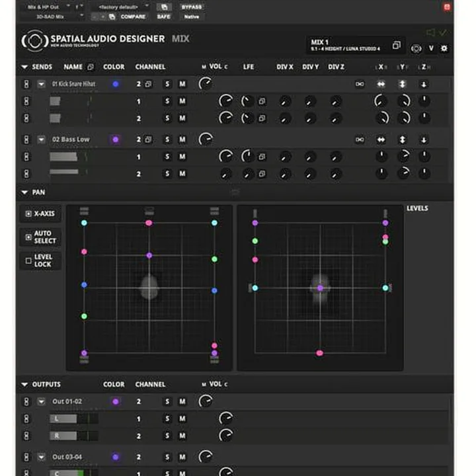Click horizontal arrows icon on 01 Kick Snare Hihat row

point(381,84)
